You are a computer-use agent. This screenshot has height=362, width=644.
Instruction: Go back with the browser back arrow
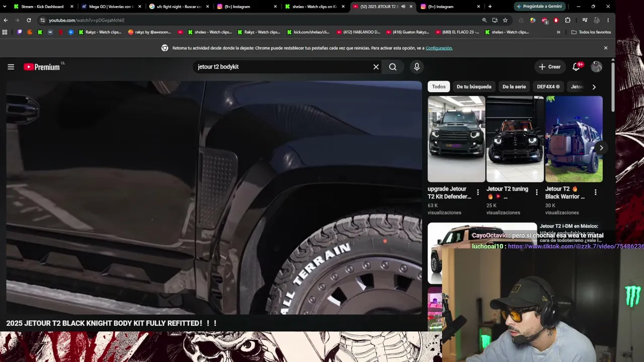[6, 20]
